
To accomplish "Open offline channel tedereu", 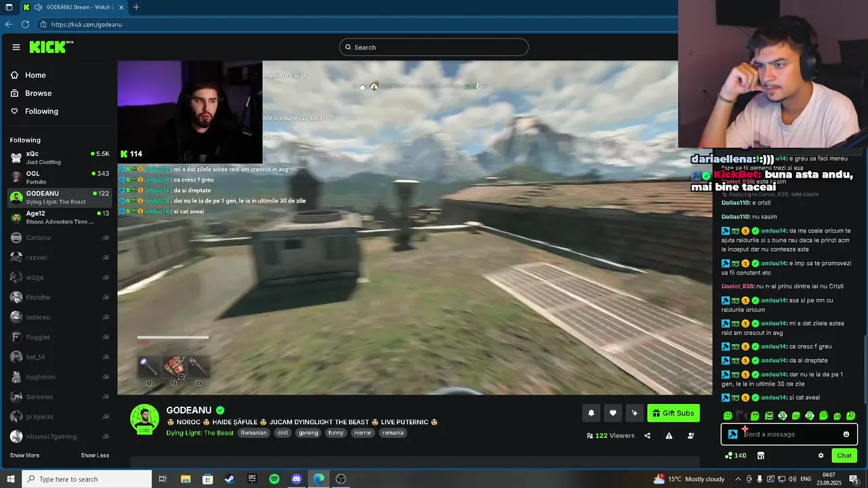I will 60,317.
